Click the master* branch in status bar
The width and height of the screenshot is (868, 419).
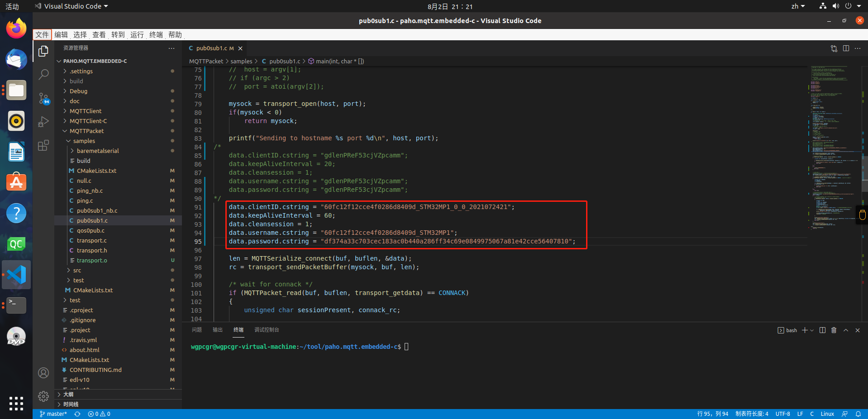53,414
